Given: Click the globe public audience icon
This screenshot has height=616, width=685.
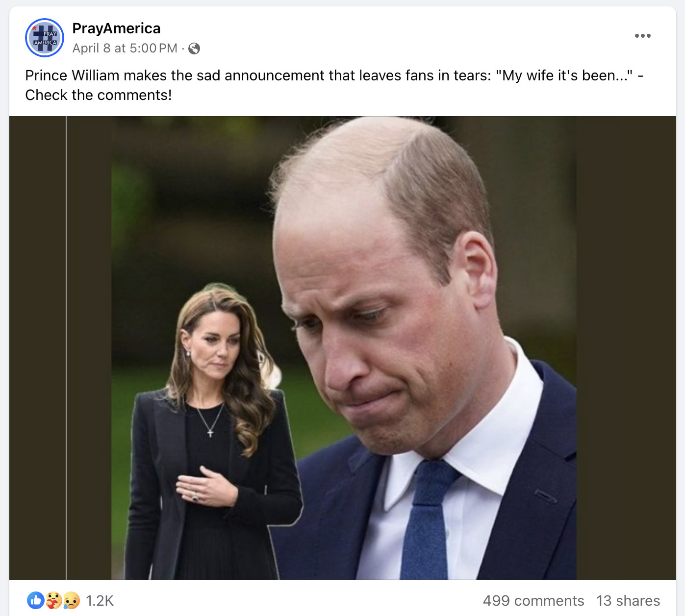Looking at the screenshot, I should click(x=194, y=49).
